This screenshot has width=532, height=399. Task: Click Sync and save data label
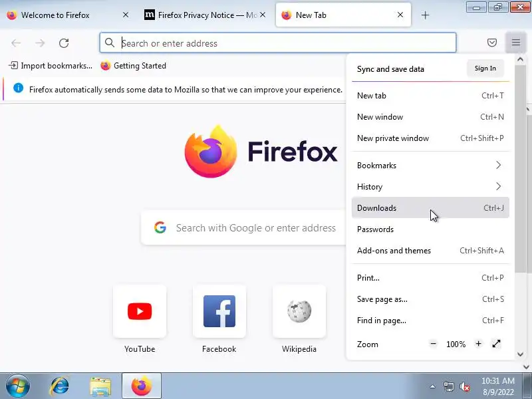click(390, 69)
